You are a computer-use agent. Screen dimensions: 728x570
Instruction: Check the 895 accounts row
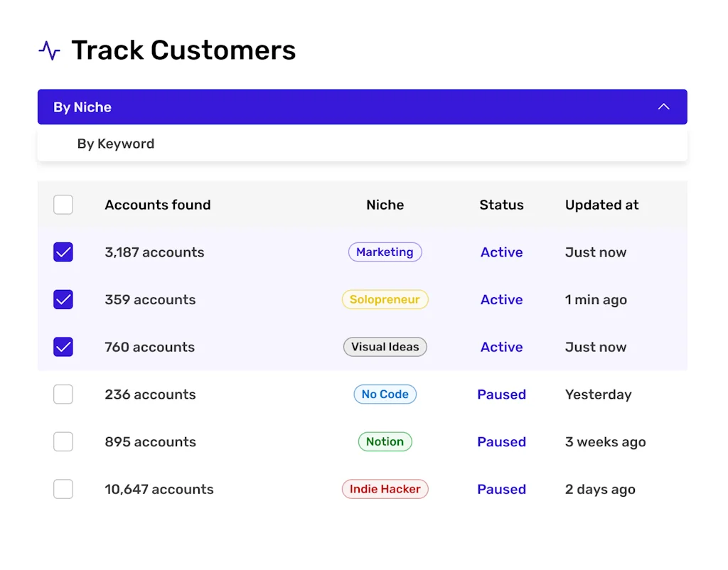[x=63, y=441]
